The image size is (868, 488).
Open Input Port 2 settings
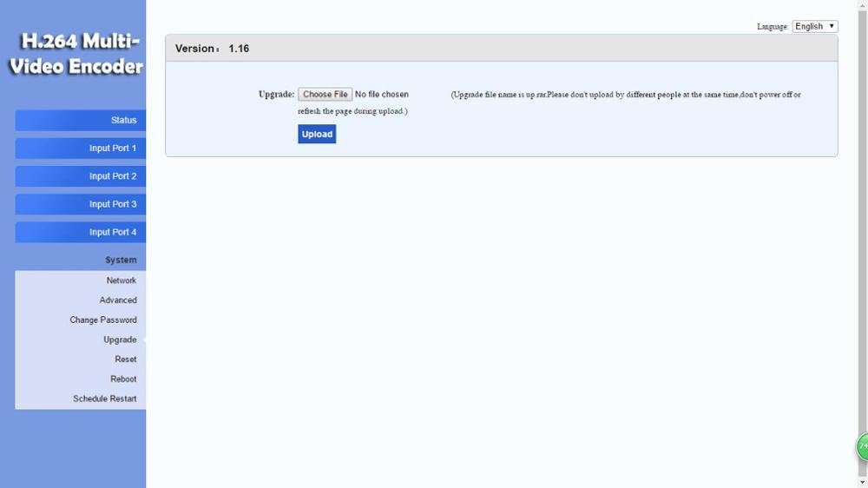pyautogui.click(x=81, y=176)
